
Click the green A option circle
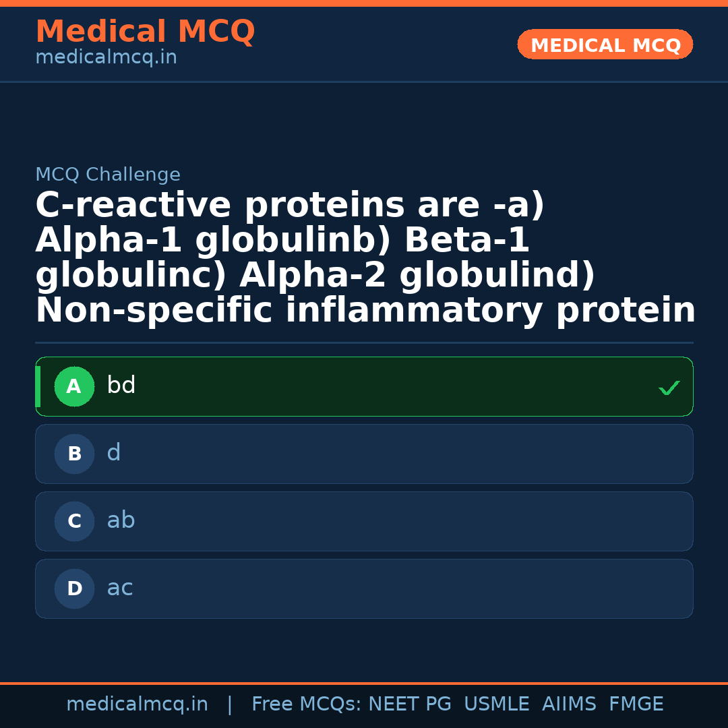pos(74,386)
